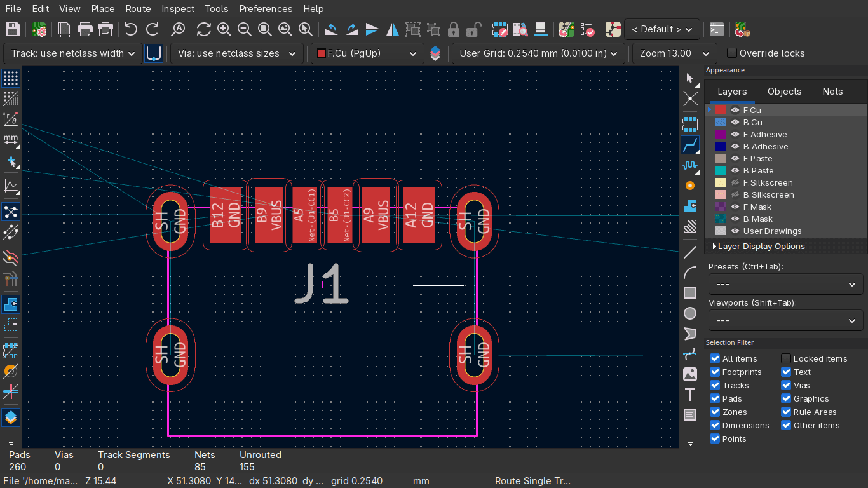Click the F.Adhesive color swatch
The width and height of the screenshot is (868, 488).
pyautogui.click(x=721, y=134)
